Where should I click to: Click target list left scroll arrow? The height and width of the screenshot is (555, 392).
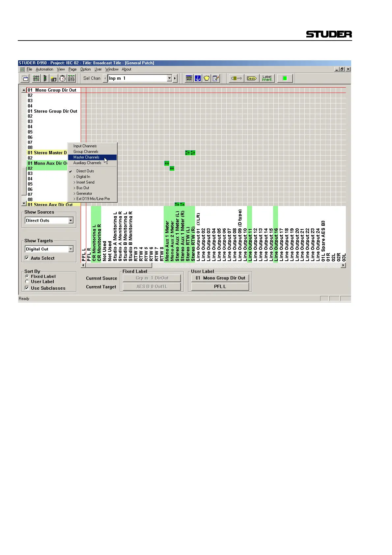click(x=83, y=265)
